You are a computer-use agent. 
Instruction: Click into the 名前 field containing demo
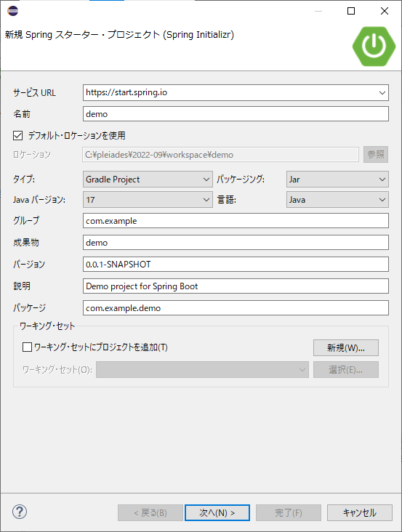[x=236, y=114]
